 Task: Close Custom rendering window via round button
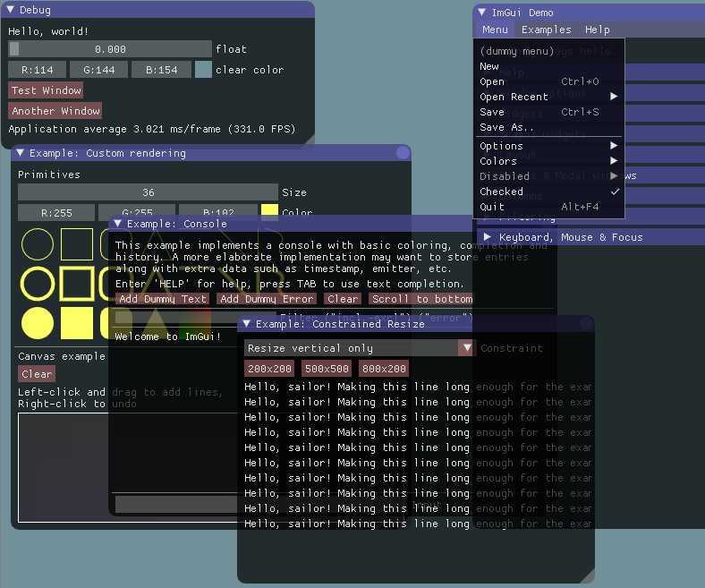403,153
